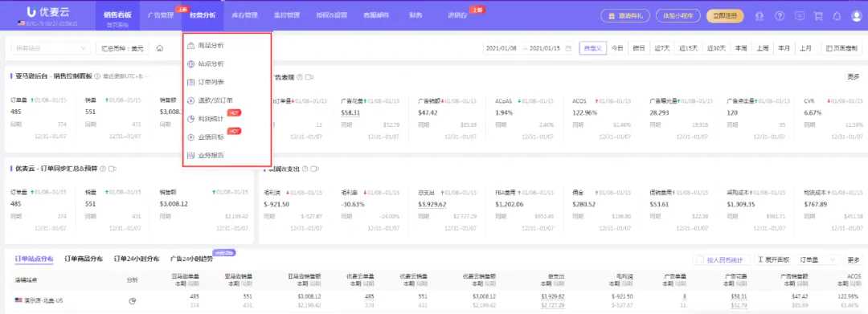This screenshot has height=314, width=868.
Task: Select the 今日 date range option
Action: click(617, 48)
